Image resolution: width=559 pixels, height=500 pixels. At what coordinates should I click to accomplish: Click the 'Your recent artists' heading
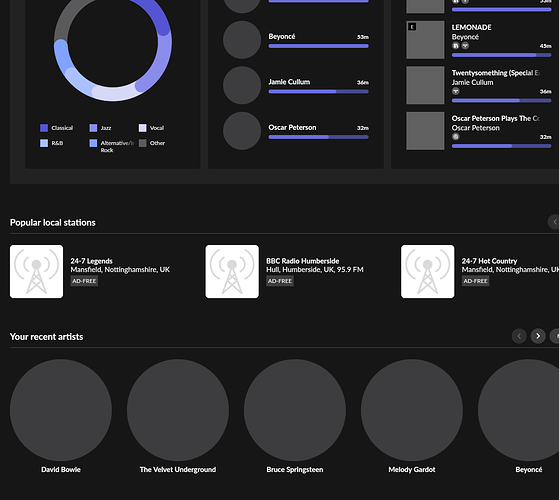pos(46,337)
